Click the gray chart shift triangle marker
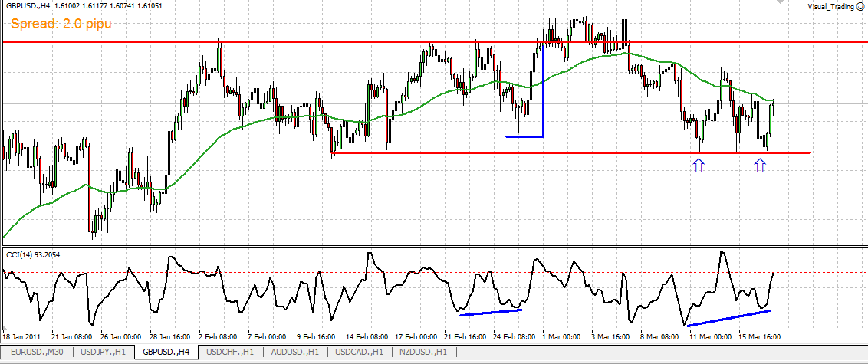The width and height of the screenshot is (868, 364). coord(780,2)
